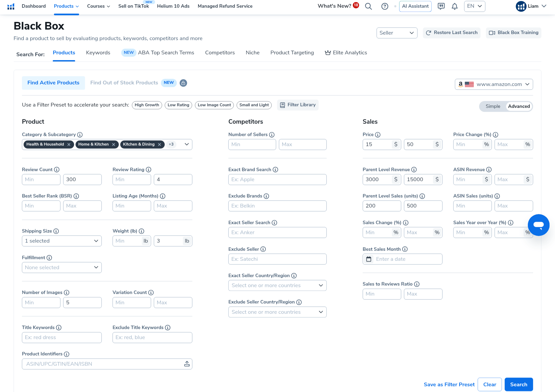Open the Shipping Size dropdown
The height and width of the screenshot is (392, 555).
(x=62, y=241)
